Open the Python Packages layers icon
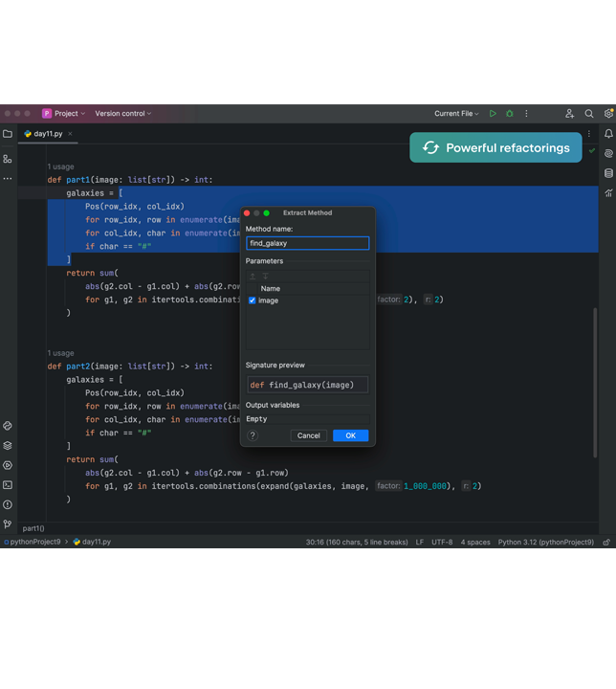Screen dimensions: 616x689 [x=8, y=445]
